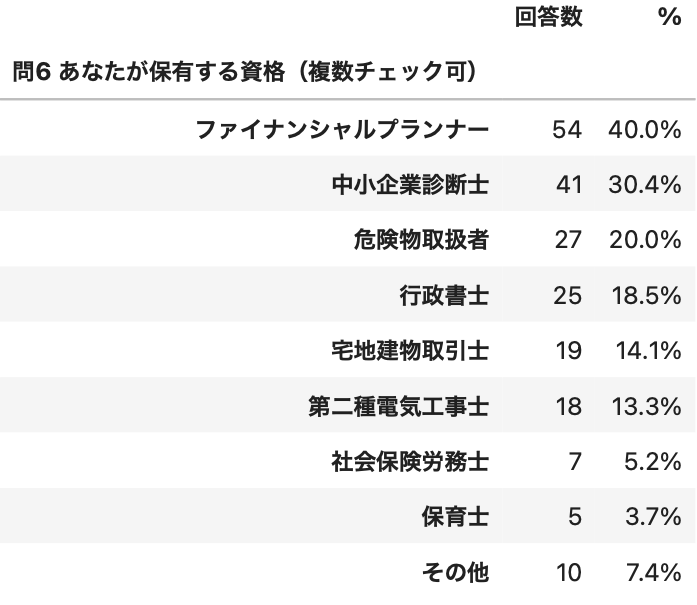Click the 40.0% percentage cell
The width and height of the screenshot is (697, 605).
tap(645, 130)
